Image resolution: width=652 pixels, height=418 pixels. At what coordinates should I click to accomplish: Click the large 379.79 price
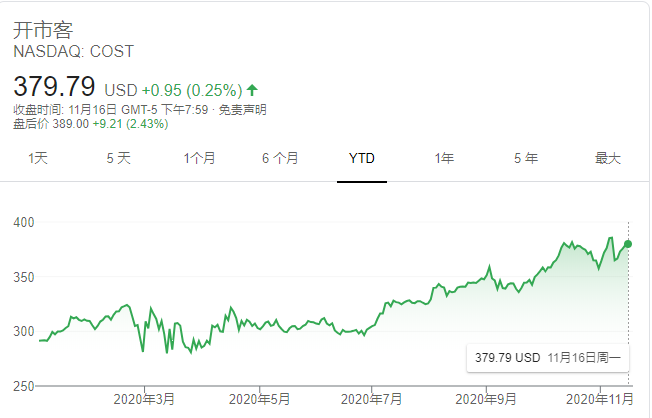click(x=55, y=87)
